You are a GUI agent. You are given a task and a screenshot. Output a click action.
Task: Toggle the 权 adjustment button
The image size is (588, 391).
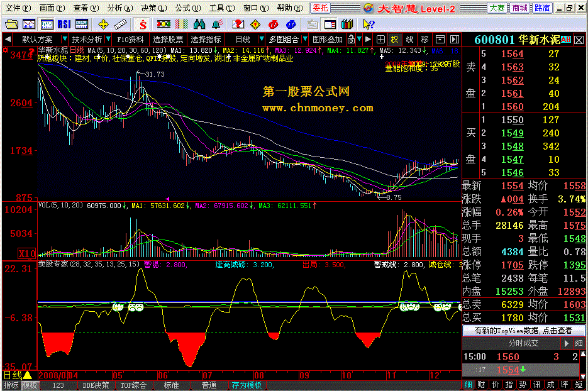click(395, 39)
